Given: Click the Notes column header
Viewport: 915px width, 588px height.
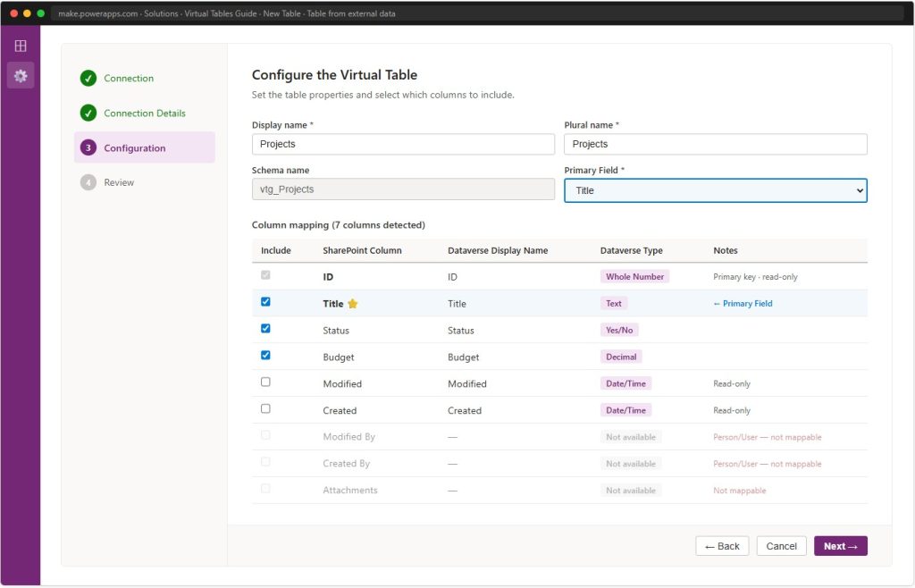Looking at the screenshot, I should (x=726, y=250).
